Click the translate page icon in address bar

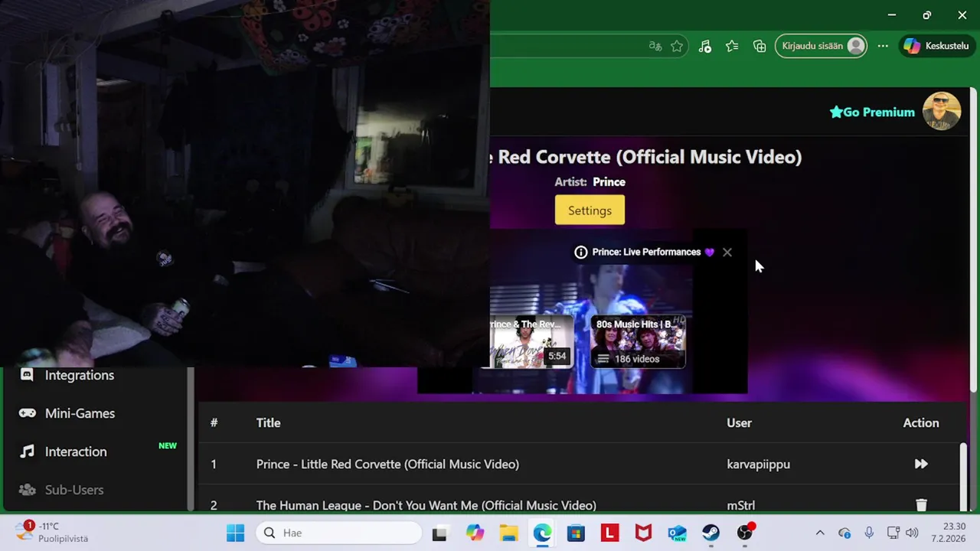(655, 46)
